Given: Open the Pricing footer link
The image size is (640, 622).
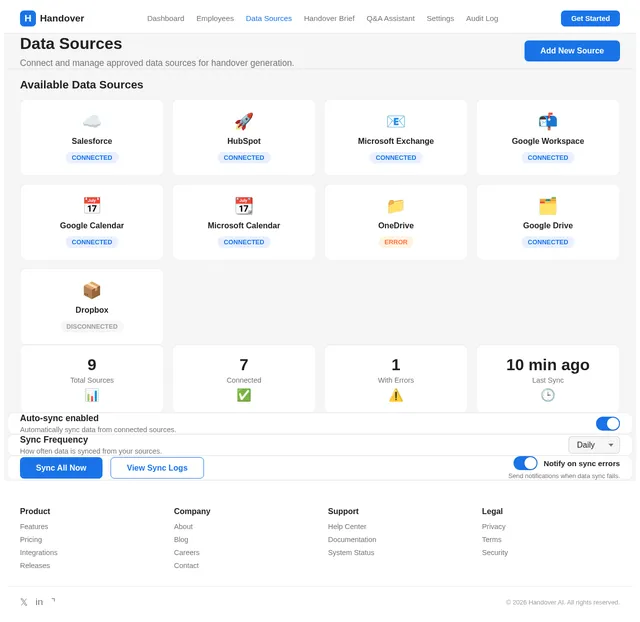Looking at the screenshot, I should tap(31, 540).
